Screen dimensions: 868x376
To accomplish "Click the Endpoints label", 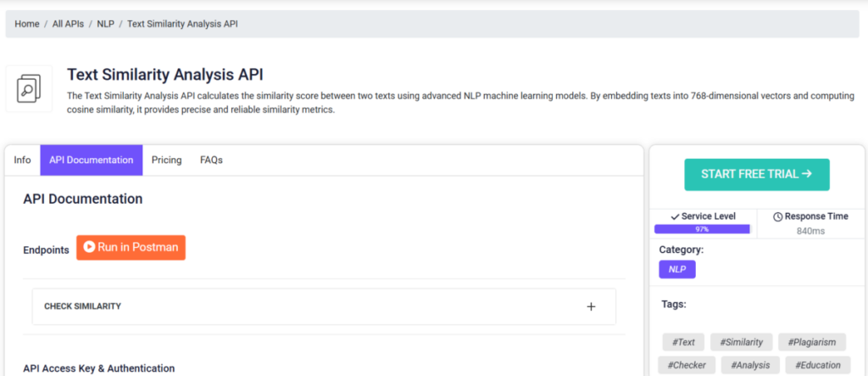I will (x=46, y=250).
